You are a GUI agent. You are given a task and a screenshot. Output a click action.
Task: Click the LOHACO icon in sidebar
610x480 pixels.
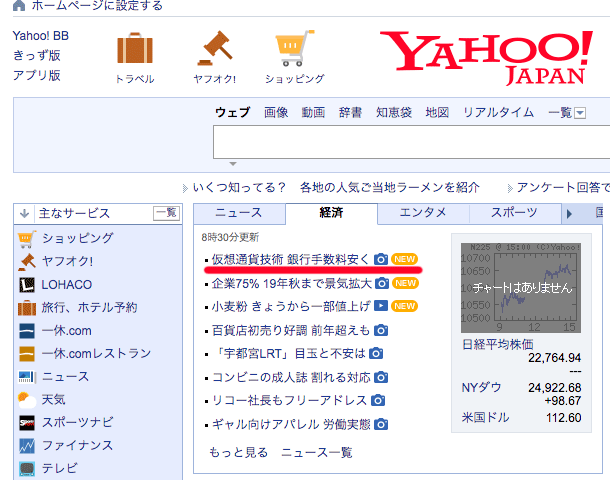point(27,285)
